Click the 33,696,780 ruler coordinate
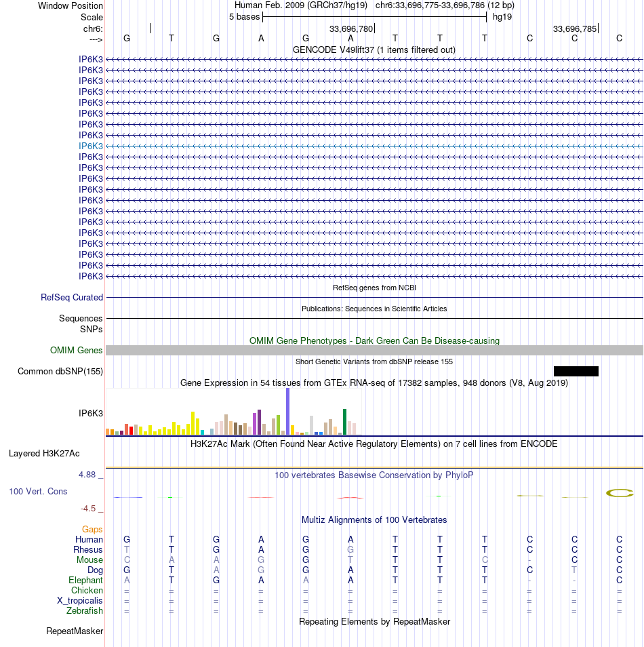The image size is (644, 647). [x=350, y=29]
